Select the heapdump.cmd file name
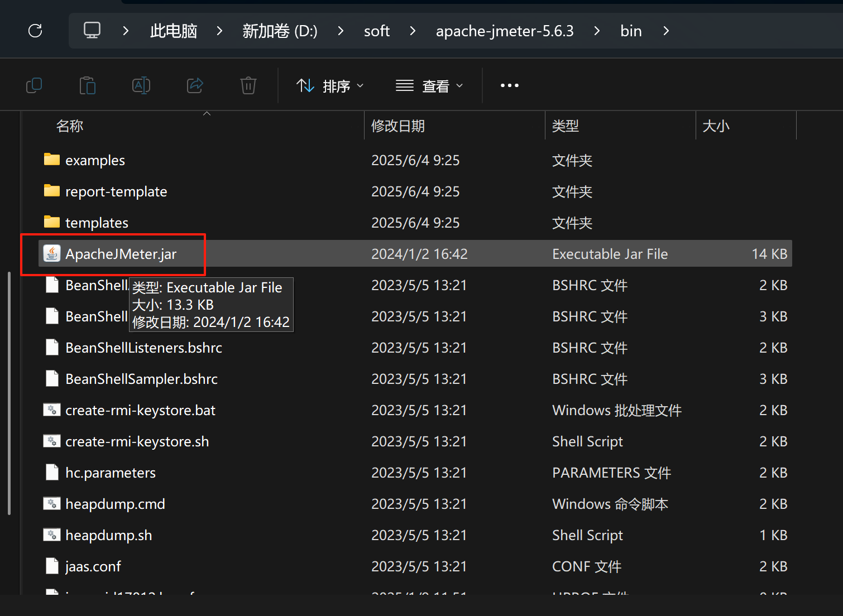 pos(115,504)
